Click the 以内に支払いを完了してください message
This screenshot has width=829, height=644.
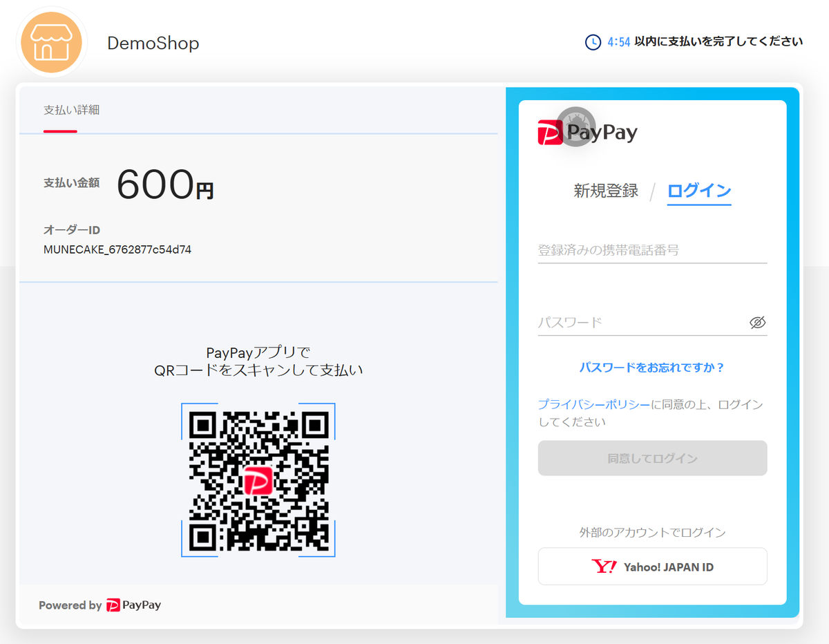718,41
